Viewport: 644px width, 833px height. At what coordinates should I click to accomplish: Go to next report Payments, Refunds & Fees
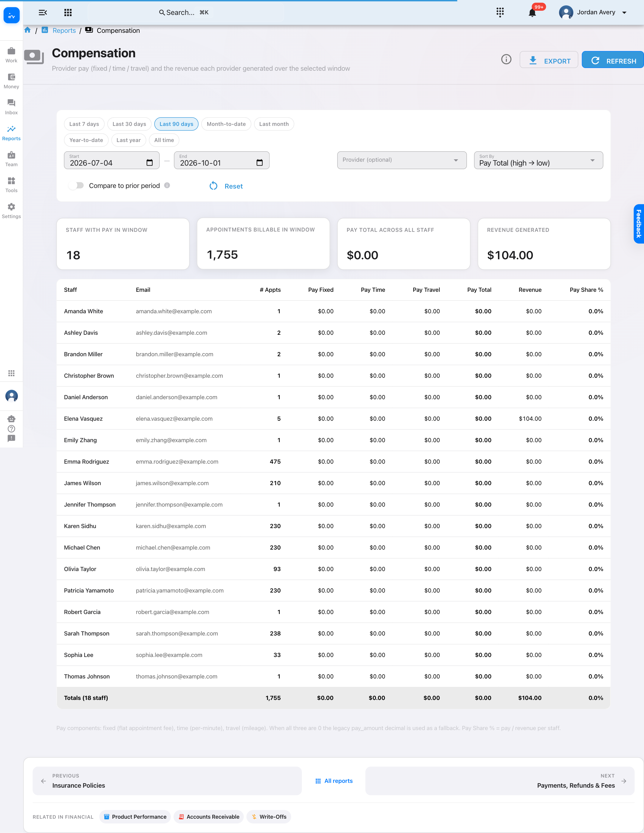click(500, 781)
